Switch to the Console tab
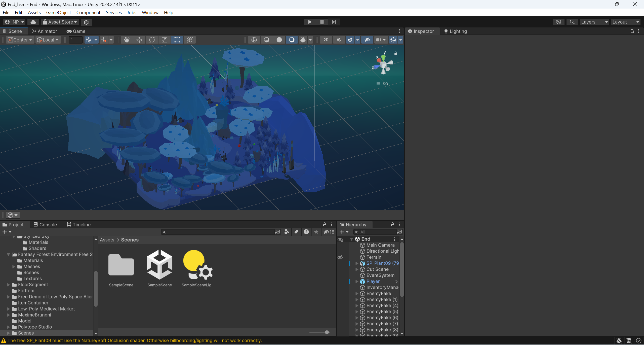Image resolution: width=644 pixels, height=345 pixels. click(45, 224)
